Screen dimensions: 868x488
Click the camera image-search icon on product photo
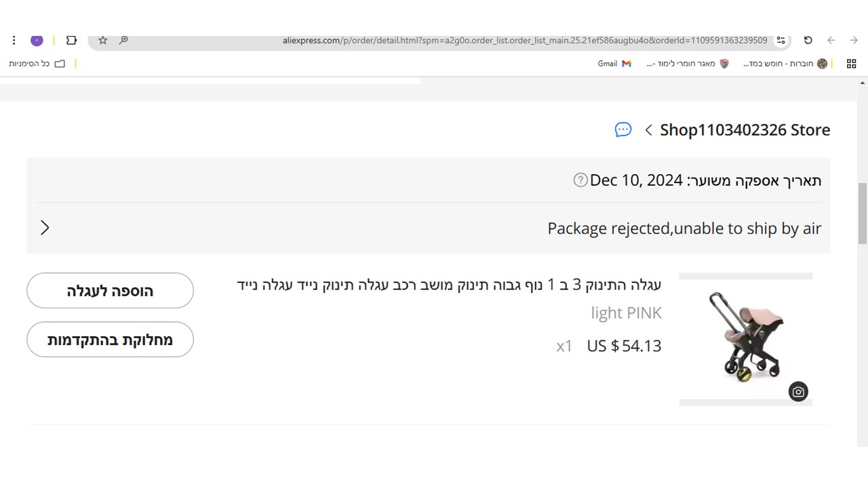coord(798,392)
